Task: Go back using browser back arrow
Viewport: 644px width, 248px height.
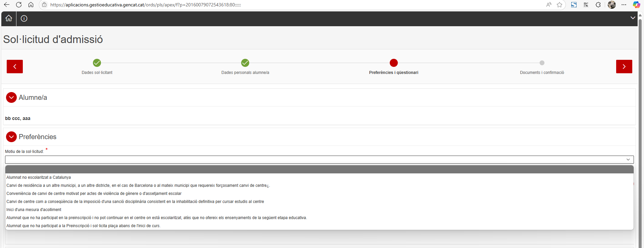Action: 7,5
